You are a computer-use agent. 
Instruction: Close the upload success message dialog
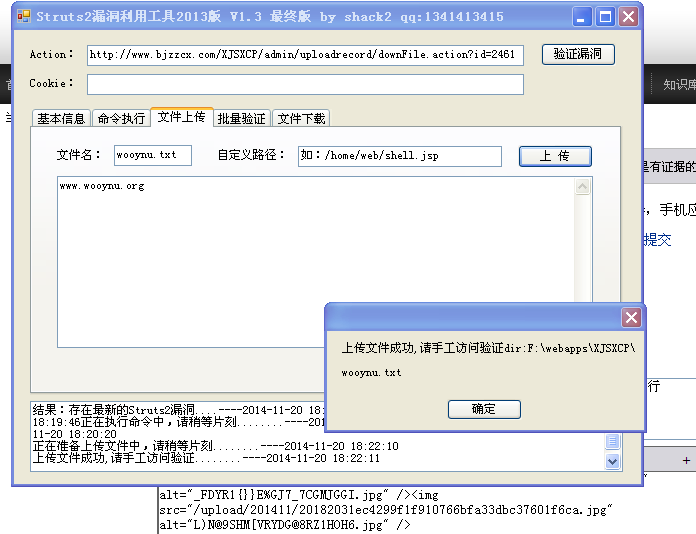[x=632, y=317]
